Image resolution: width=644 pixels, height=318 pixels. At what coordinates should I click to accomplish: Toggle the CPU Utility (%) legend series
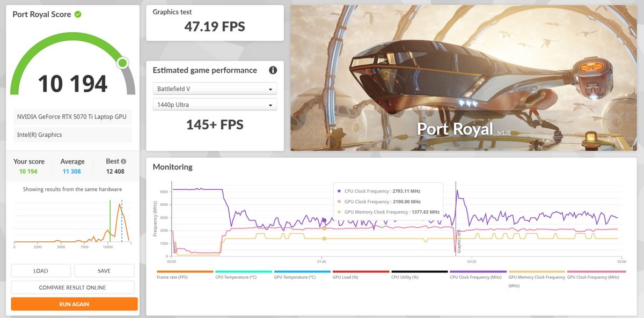pyautogui.click(x=419, y=275)
